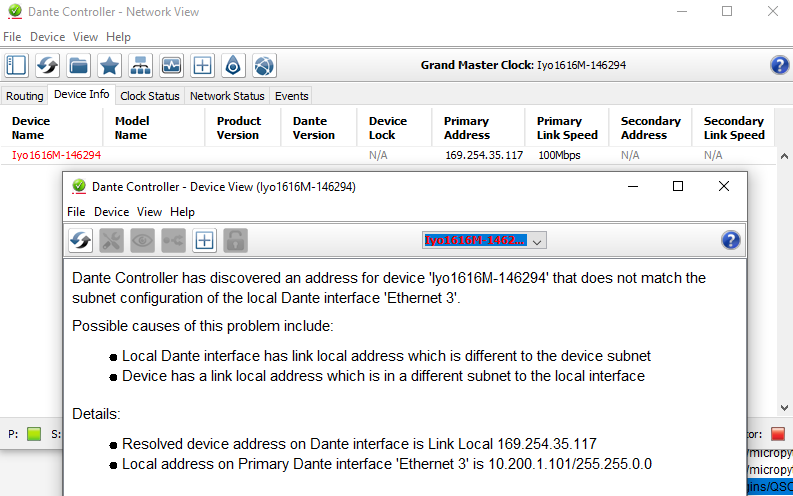This screenshot has width=793, height=496.
Task: Minimize the Device View window
Action: [x=633, y=186]
